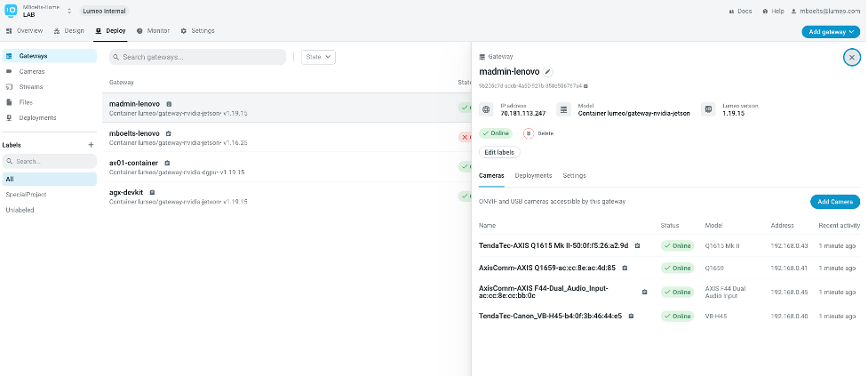The height and width of the screenshot is (377, 868).
Task: Open the Add gateway dropdown
Action: (x=831, y=32)
